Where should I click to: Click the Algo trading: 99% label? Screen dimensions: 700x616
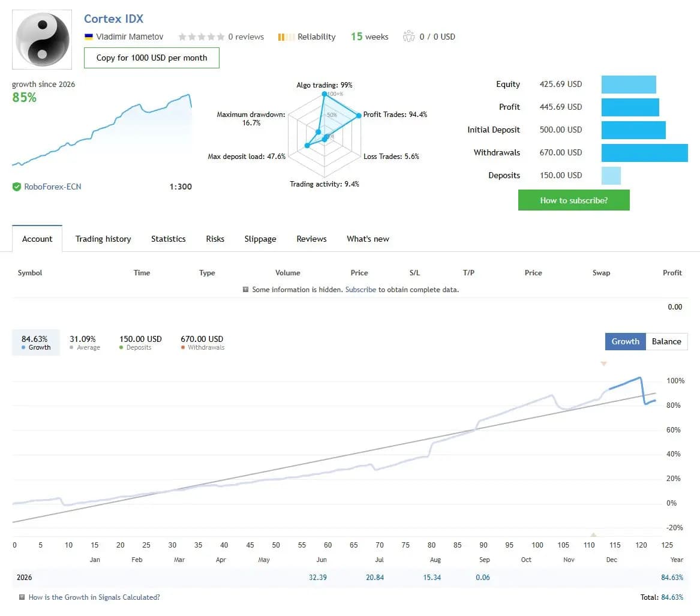tap(325, 85)
